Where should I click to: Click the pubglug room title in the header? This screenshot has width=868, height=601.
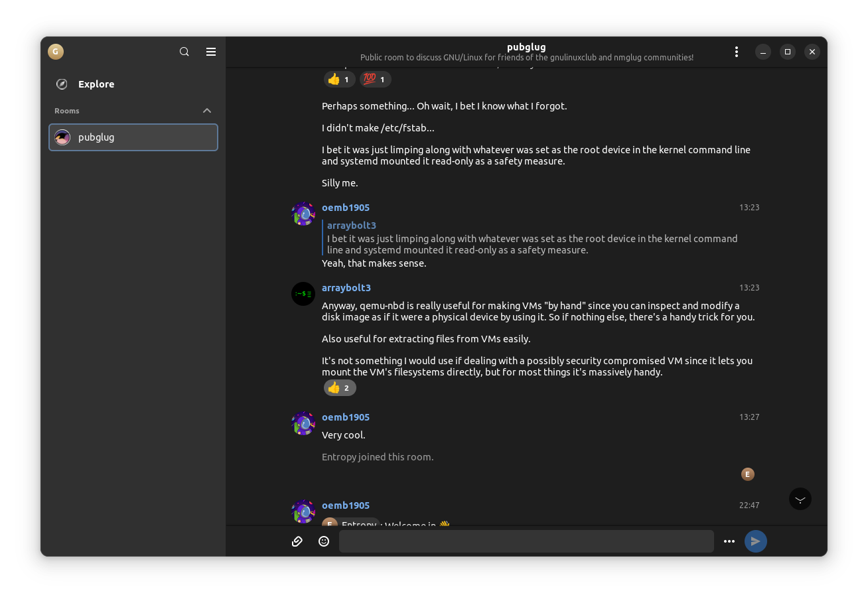(x=526, y=46)
